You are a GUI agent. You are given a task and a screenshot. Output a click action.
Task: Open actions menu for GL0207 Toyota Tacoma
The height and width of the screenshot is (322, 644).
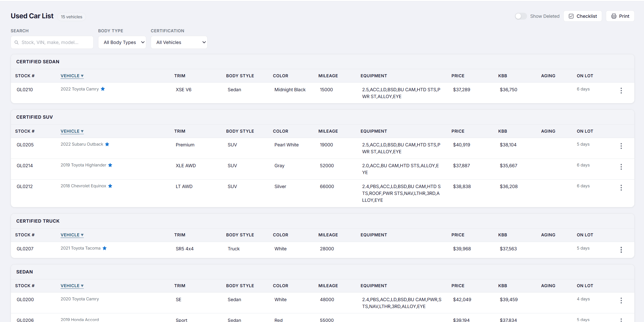coord(621,250)
